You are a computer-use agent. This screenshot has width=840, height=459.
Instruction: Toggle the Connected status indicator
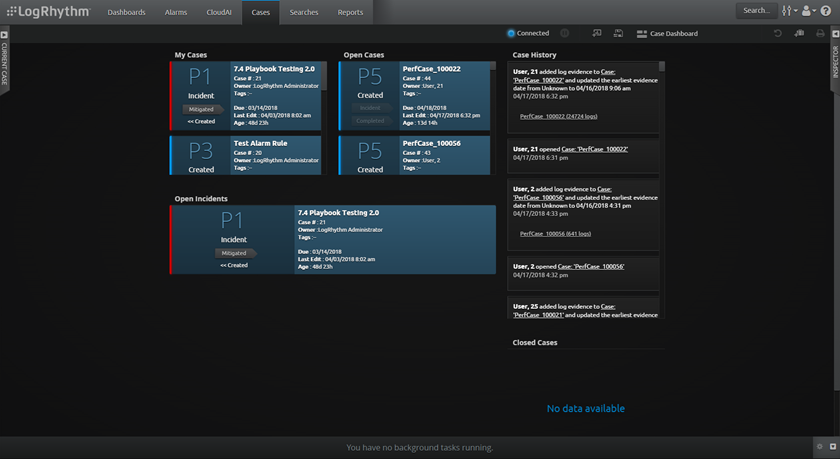[x=512, y=33]
